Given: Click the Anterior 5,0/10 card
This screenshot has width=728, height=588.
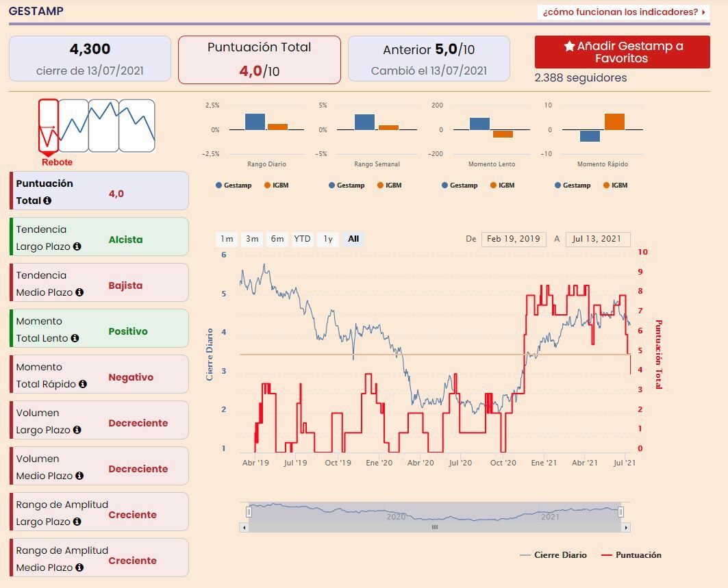Looking at the screenshot, I should (x=429, y=59).
